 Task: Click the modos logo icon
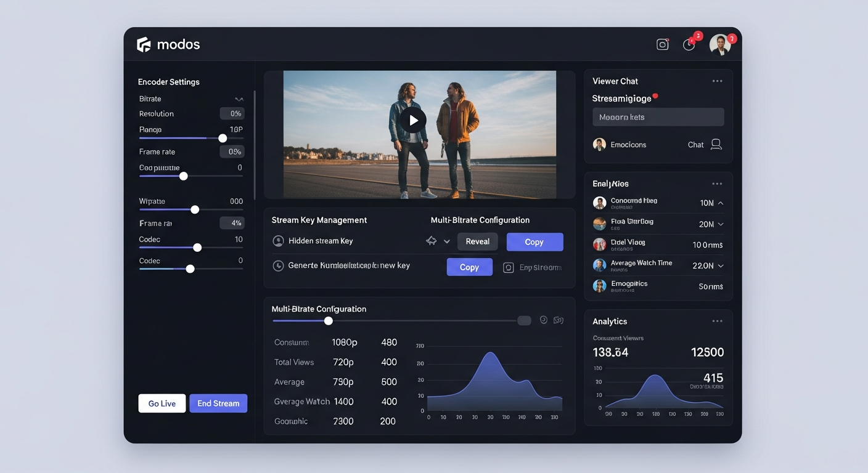144,44
